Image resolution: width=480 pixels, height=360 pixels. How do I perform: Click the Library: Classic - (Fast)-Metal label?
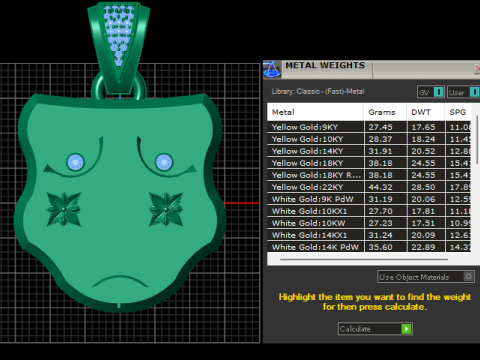coord(318,91)
